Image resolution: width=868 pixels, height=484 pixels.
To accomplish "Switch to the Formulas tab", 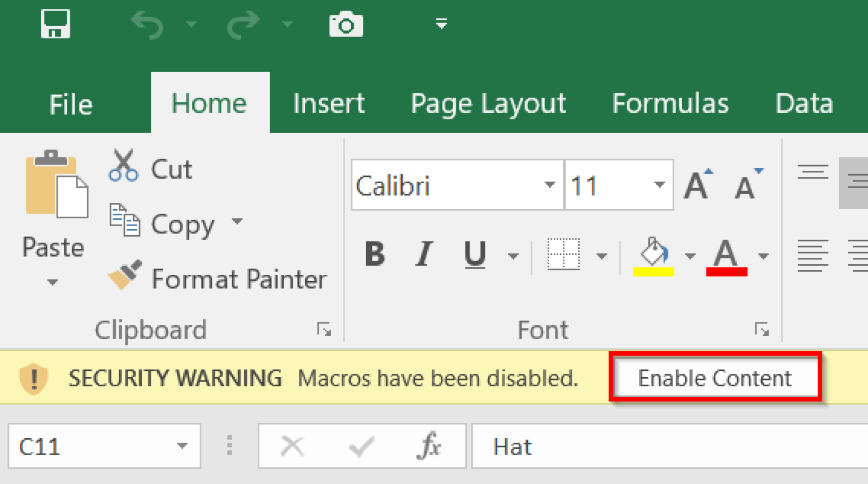I will (670, 103).
